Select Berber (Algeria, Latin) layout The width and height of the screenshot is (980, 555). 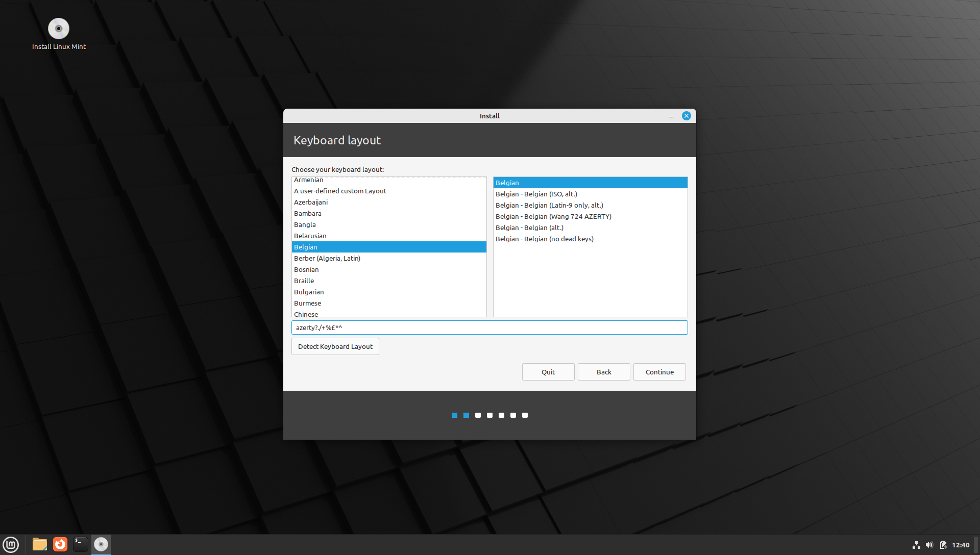click(x=389, y=258)
